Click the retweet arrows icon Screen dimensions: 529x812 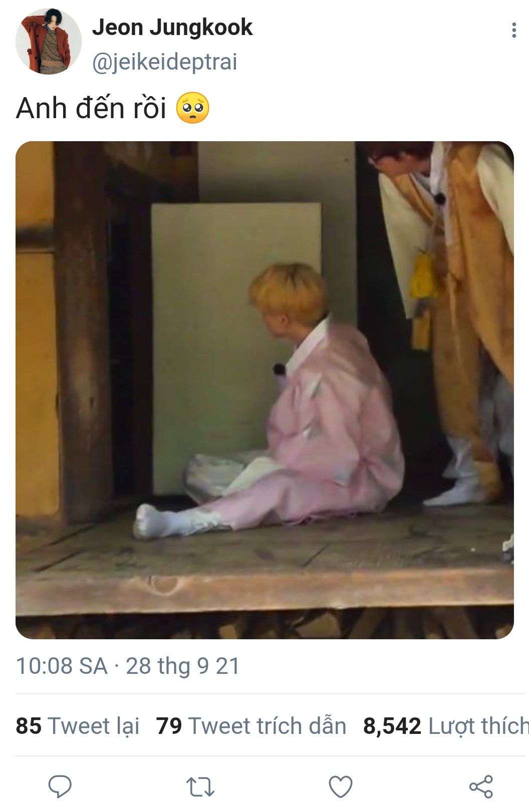pyautogui.click(x=200, y=786)
